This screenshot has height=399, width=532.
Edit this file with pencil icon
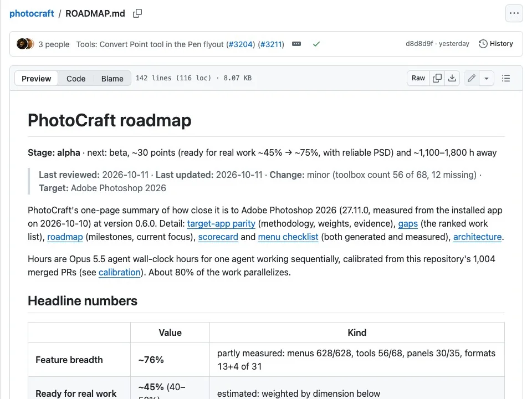tap(471, 78)
